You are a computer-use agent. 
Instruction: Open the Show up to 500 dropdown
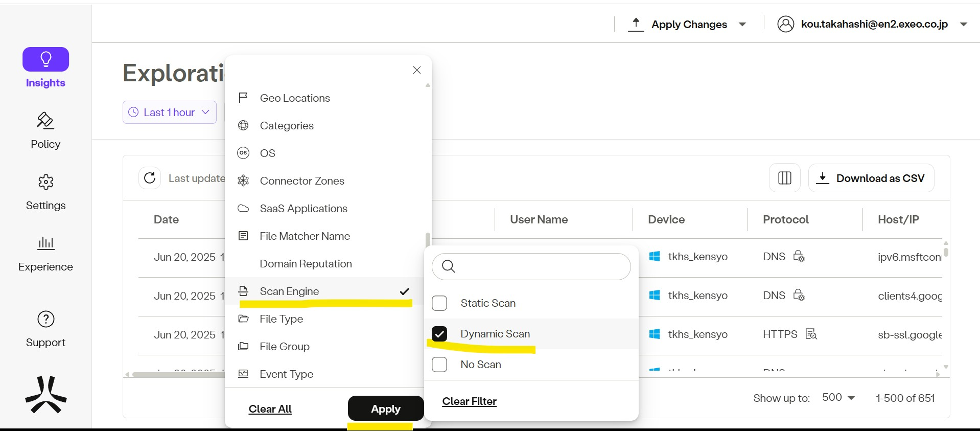coord(838,398)
